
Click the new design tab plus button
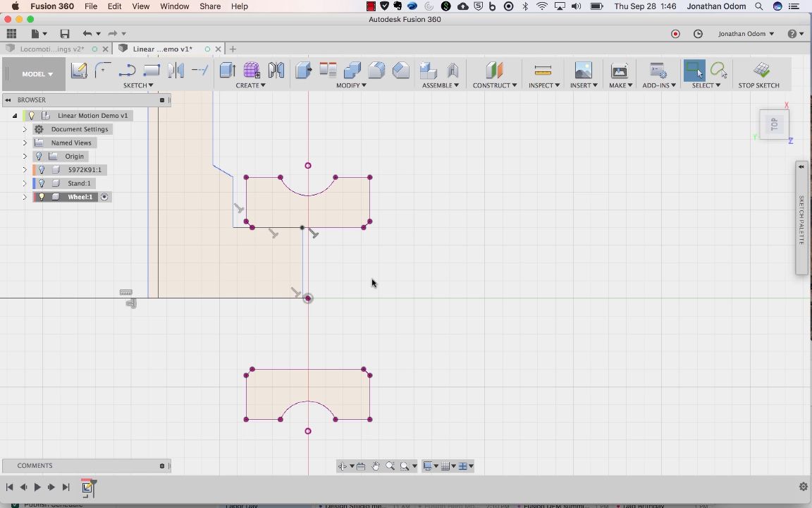coord(233,49)
